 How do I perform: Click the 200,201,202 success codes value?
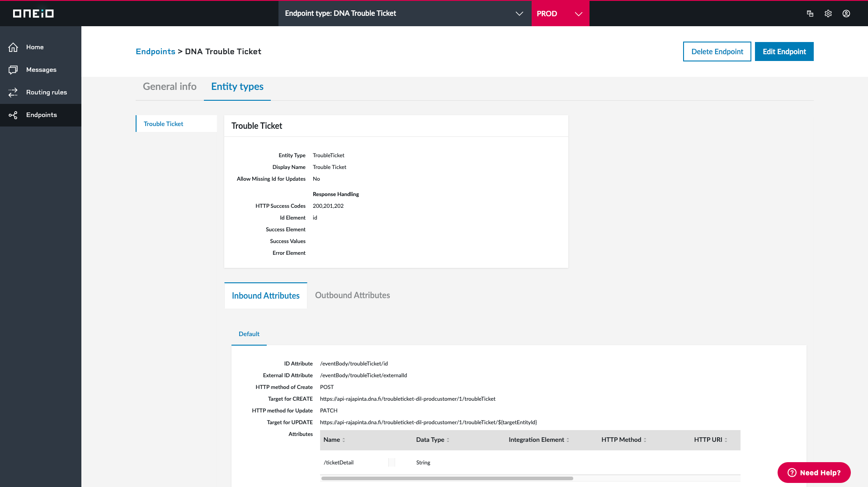328,206
